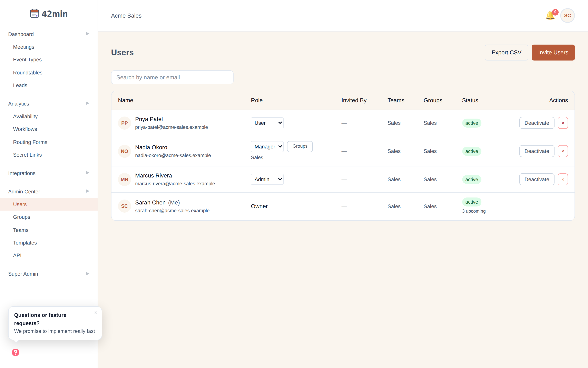
Task: Click nadia-okoro@acme-sales.example email
Action: [173, 156]
